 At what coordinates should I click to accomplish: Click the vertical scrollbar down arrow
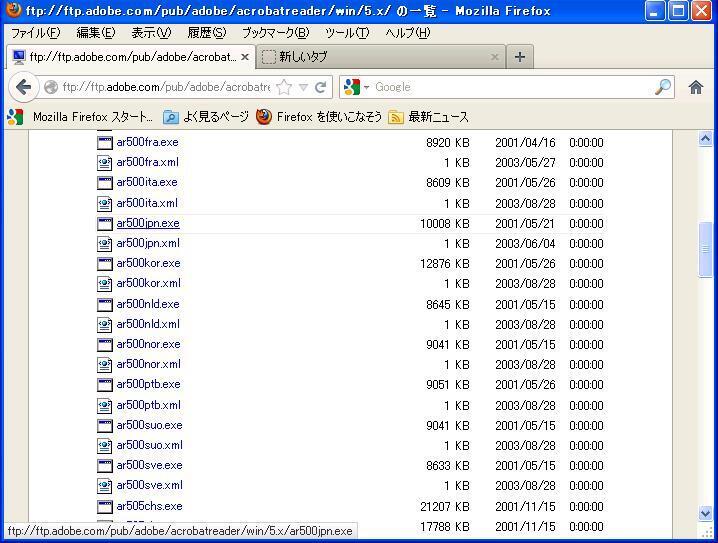click(x=706, y=513)
